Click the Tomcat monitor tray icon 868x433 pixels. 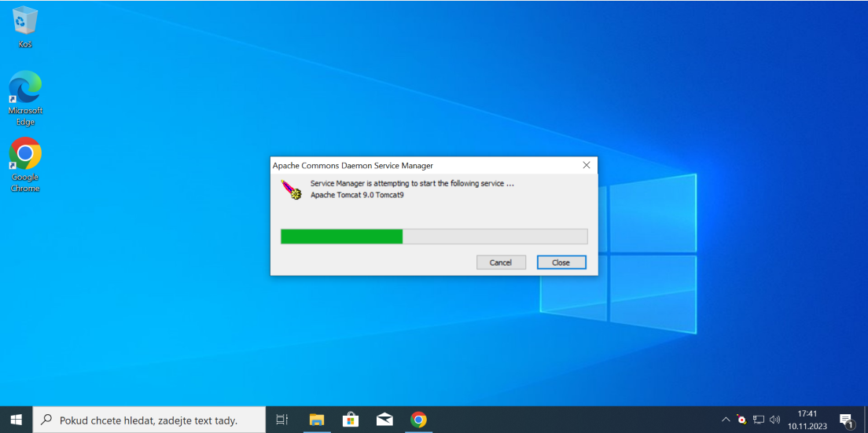741,420
